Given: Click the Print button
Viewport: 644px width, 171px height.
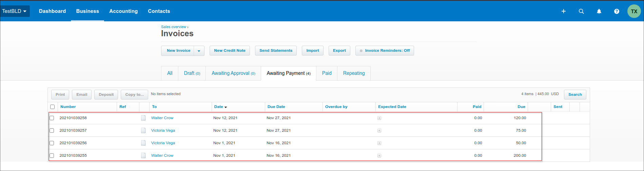Looking at the screenshot, I should 60,94.
